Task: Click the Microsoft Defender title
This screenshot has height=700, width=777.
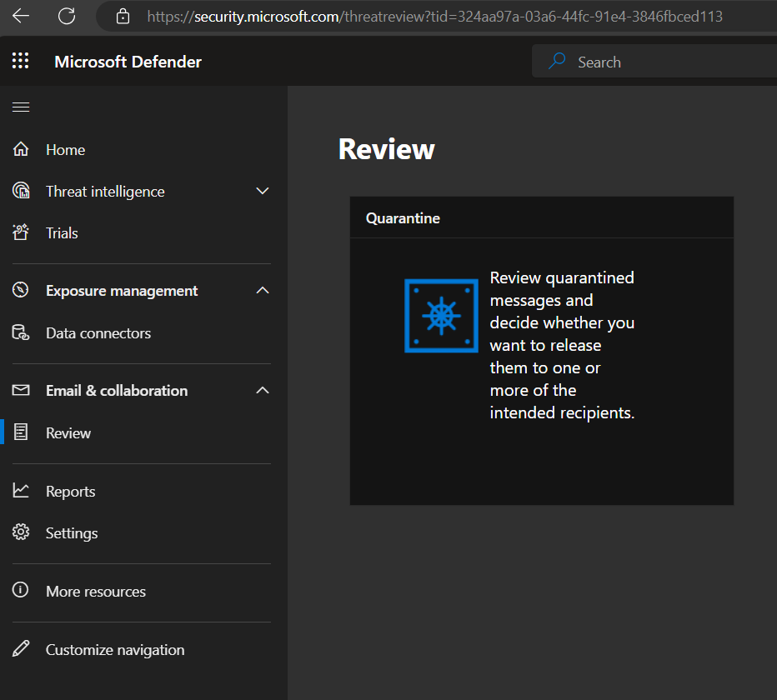Action: click(x=128, y=62)
